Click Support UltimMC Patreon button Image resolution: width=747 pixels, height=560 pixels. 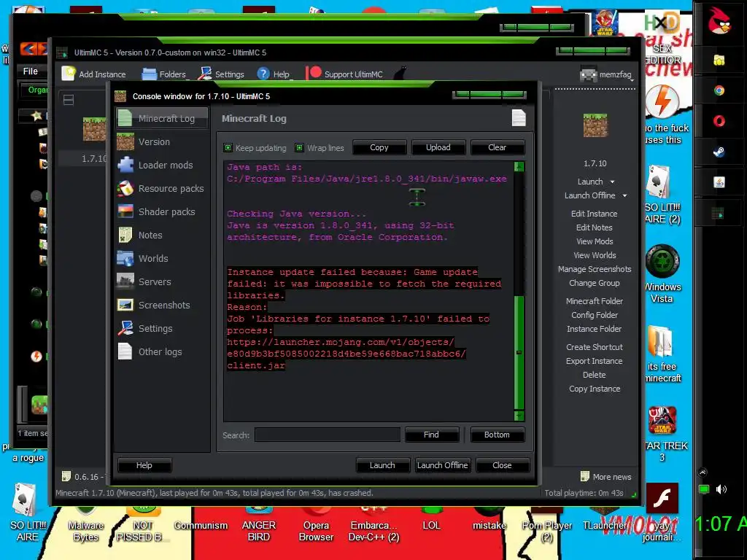click(x=344, y=74)
